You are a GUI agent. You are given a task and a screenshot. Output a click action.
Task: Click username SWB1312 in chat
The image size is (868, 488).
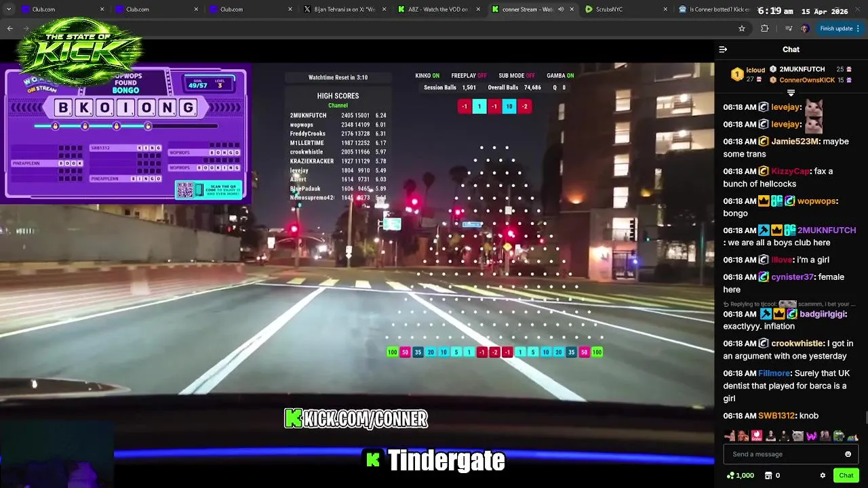click(776, 416)
